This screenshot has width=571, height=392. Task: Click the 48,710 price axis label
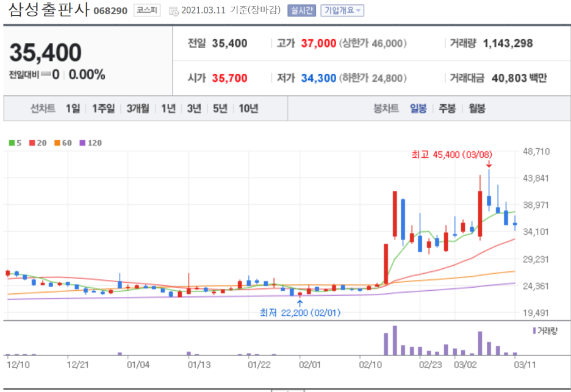[x=536, y=151]
